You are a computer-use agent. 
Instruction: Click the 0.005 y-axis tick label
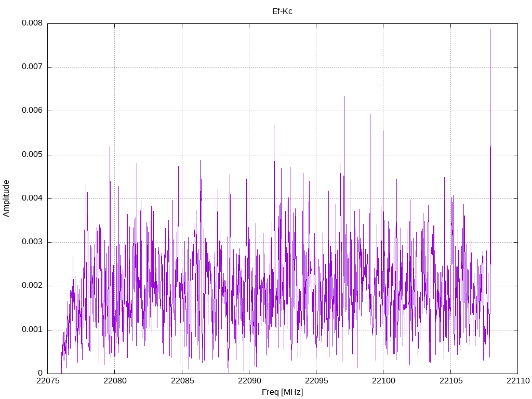[x=32, y=155]
